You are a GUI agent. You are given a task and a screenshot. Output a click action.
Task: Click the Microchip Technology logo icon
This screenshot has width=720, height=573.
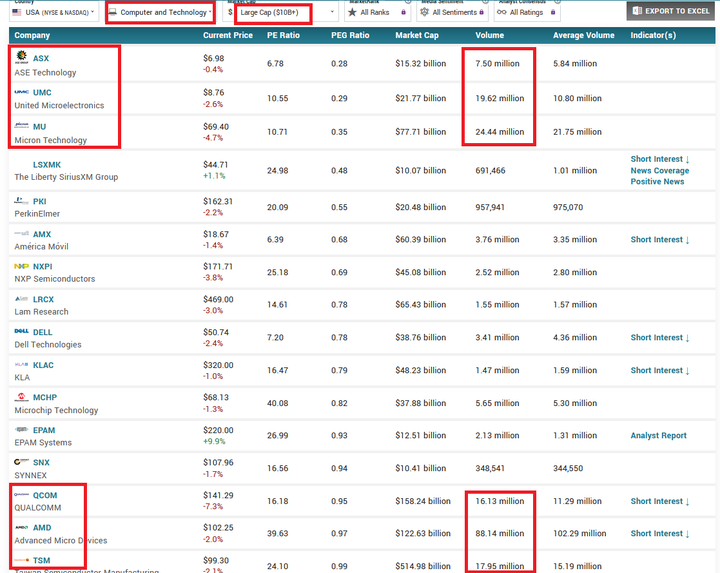click(21, 397)
